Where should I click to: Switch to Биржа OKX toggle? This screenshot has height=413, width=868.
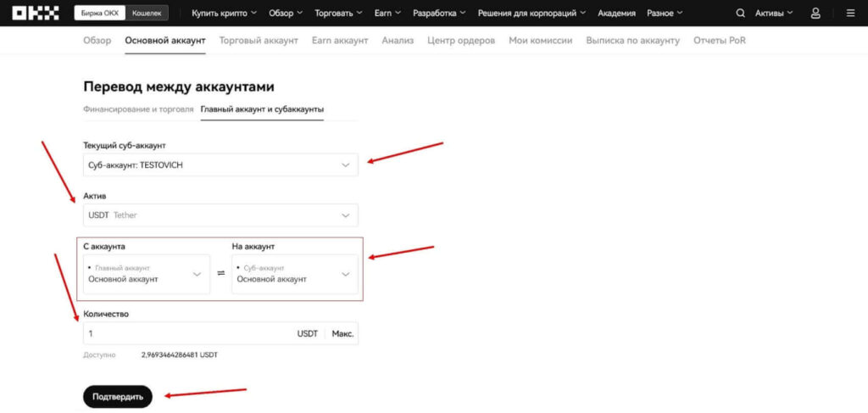click(101, 14)
